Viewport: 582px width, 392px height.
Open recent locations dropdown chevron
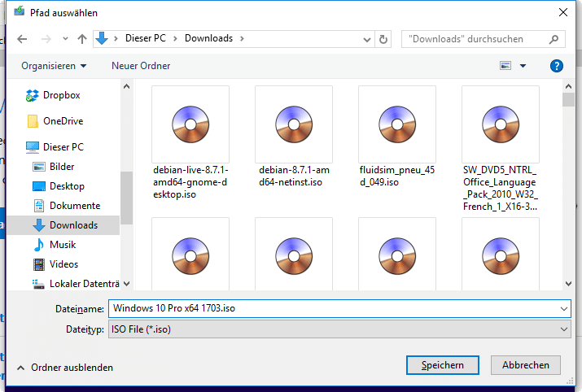(x=65, y=38)
